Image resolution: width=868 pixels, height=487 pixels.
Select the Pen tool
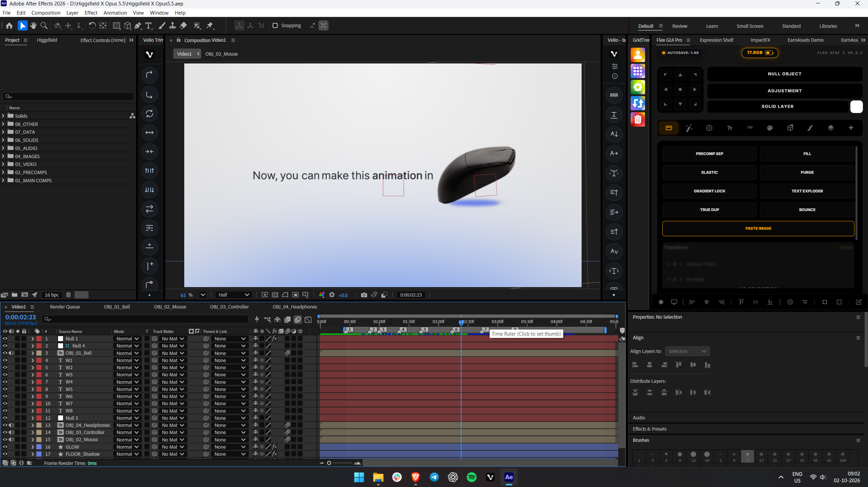click(x=138, y=25)
